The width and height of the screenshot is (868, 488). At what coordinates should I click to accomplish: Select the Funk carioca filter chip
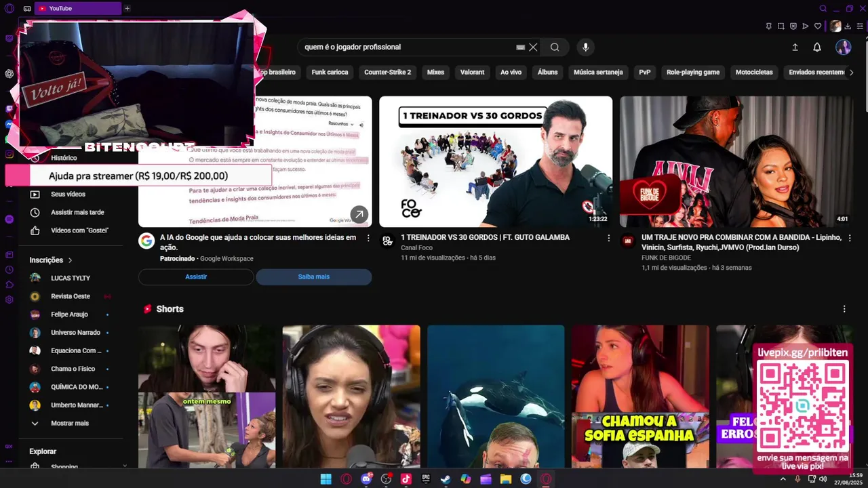pyautogui.click(x=330, y=72)
